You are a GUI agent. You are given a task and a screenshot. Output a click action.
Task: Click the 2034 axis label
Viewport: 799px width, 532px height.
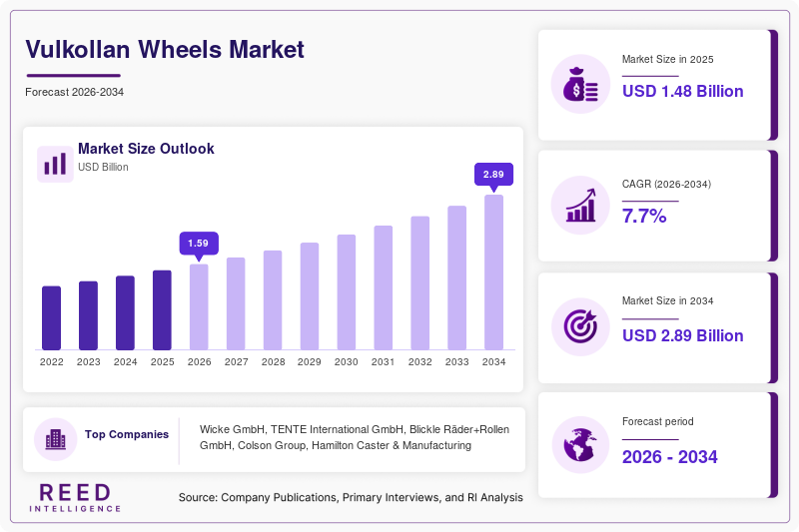(x=493, y=362)
